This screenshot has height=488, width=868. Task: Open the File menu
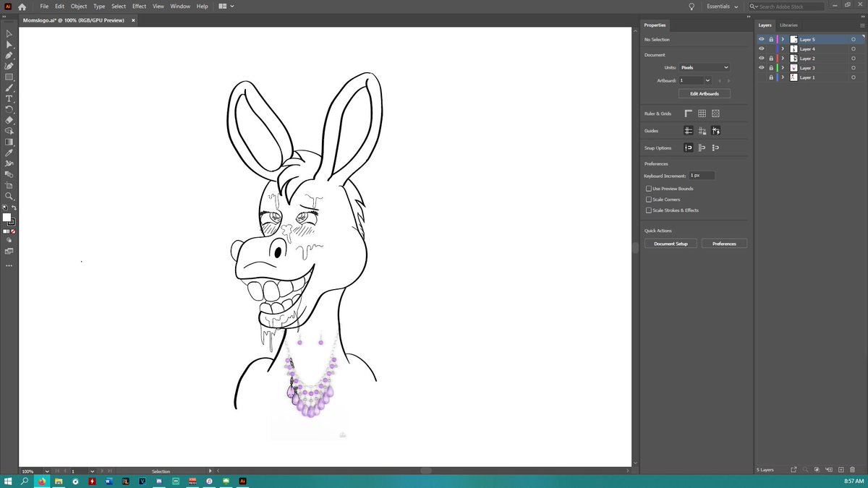(44, 6)
